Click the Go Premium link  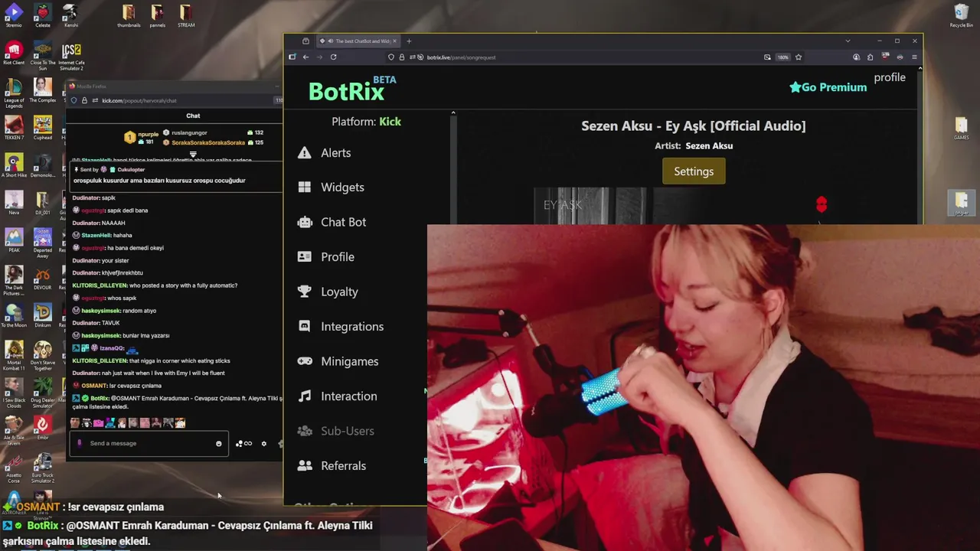[828, 87]
